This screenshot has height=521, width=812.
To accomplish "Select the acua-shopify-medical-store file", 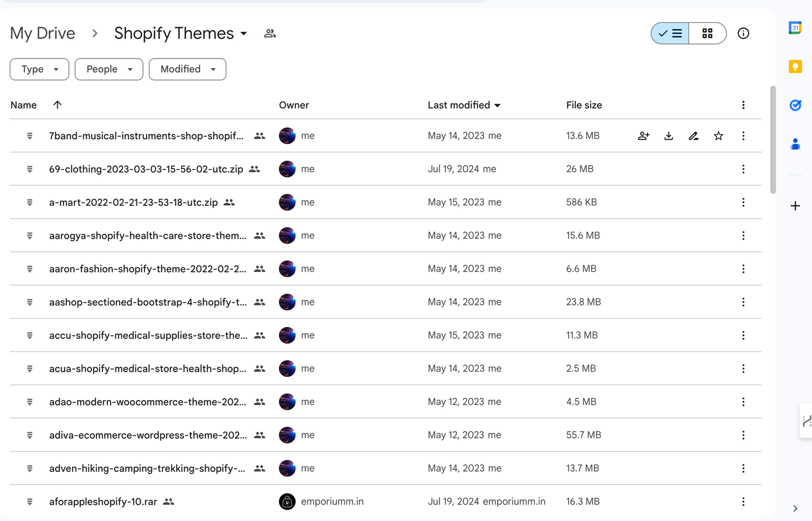I will [147, 368].
